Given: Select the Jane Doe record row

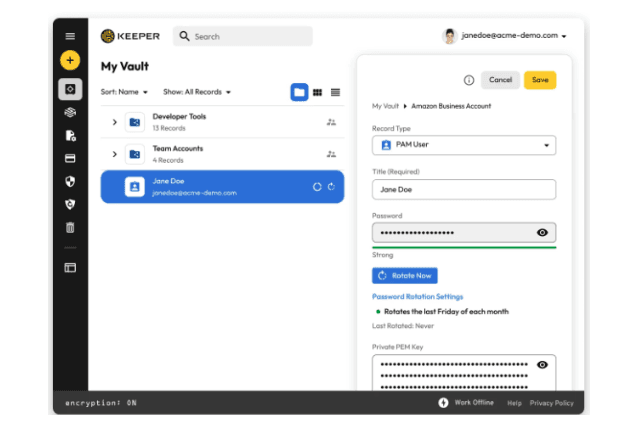Looking at the screenshot, I should tap(222, 187).
